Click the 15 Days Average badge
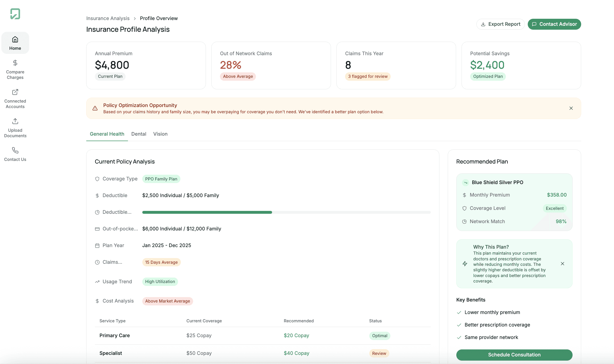 (161, 262)
